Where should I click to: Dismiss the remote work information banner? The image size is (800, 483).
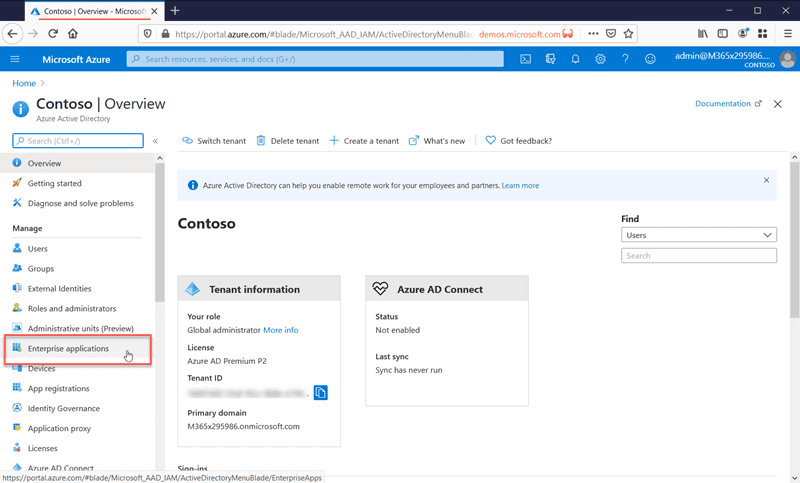767,181
